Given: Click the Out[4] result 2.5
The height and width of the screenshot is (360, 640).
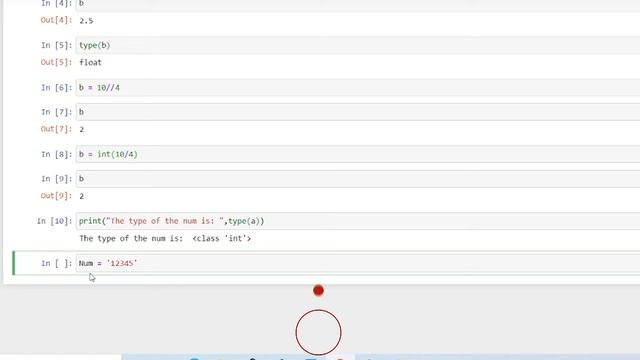Looking at the screenshot, I should click(x=86, y=21).
